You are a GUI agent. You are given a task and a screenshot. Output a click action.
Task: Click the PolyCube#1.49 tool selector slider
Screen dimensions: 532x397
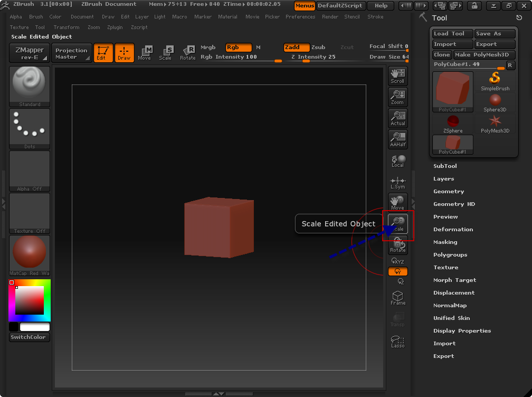pos(469,65)
